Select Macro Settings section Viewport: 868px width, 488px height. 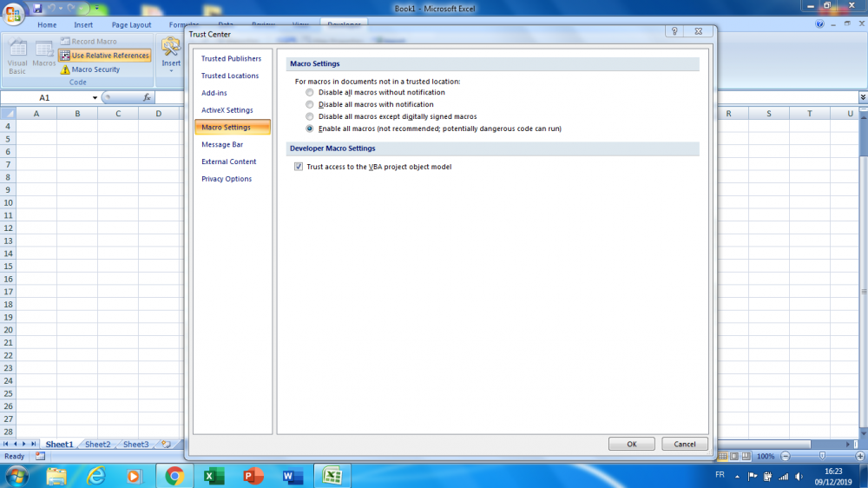(x=232, y=128)
